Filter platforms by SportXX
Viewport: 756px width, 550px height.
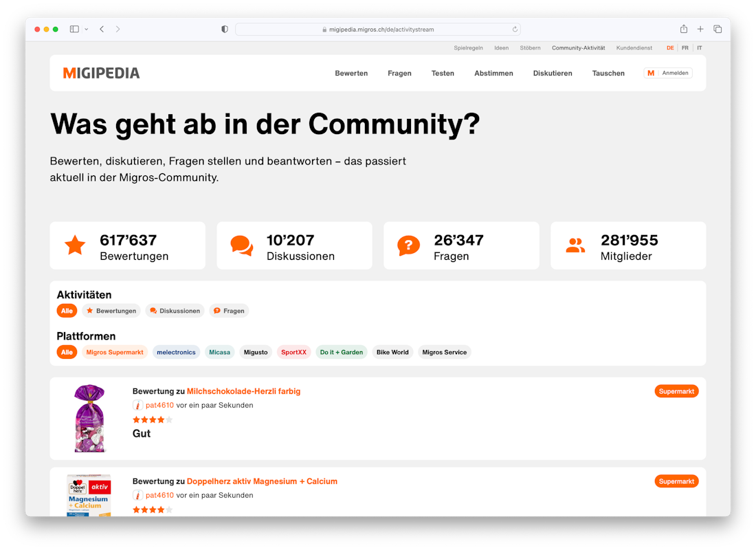293,352
